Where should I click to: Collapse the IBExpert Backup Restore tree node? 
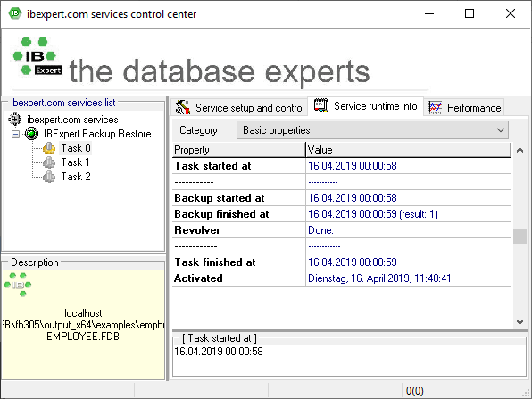15,135
